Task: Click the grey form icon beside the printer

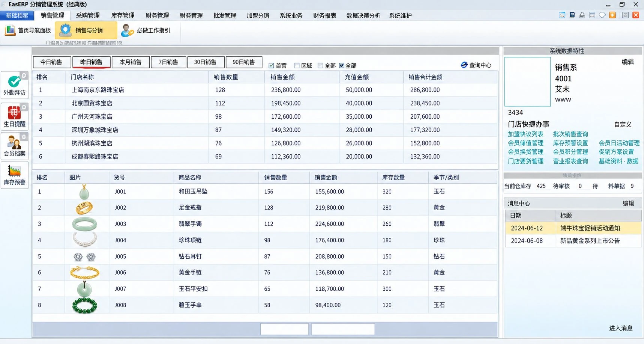Action: point(592,15)
